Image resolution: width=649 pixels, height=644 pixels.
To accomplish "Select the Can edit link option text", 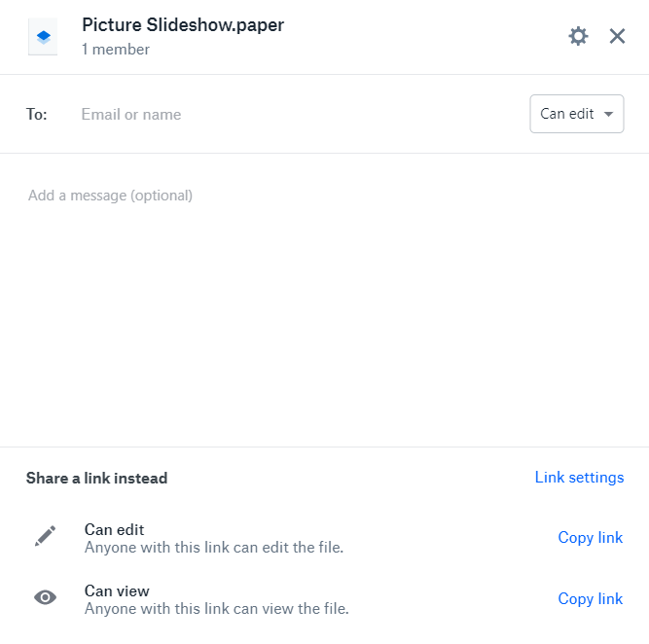I will (114, 530).
